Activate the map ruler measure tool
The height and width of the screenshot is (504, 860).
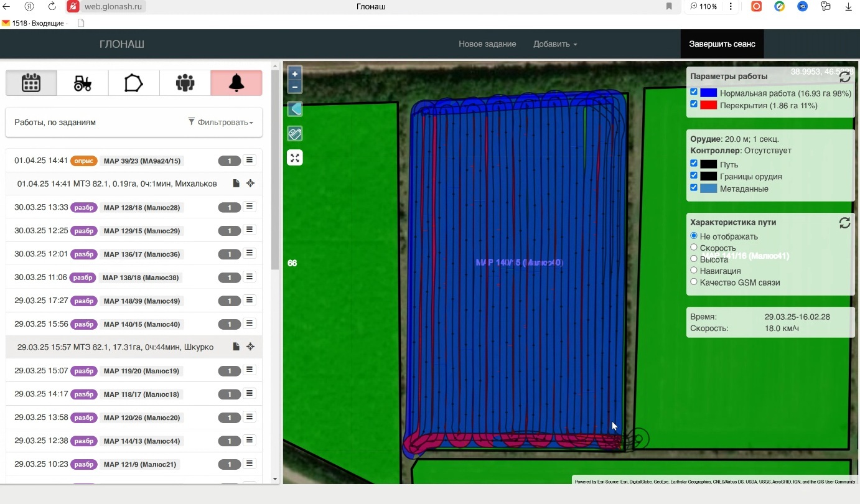point(295,133)
